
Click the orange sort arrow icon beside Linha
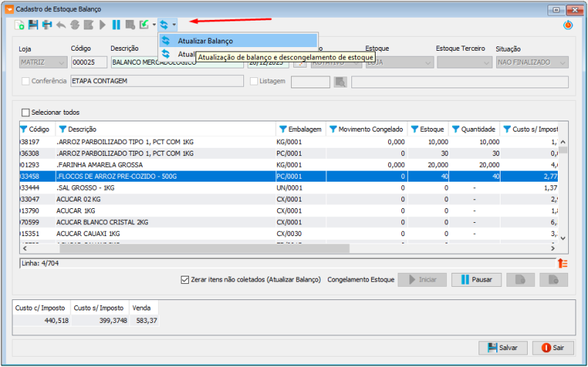(x=562, y=263)
